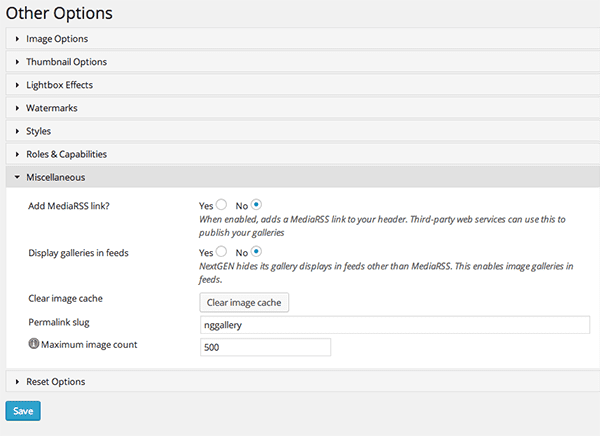
Task: Click into the Maximum image count field
Action: (x=265, y=347)
